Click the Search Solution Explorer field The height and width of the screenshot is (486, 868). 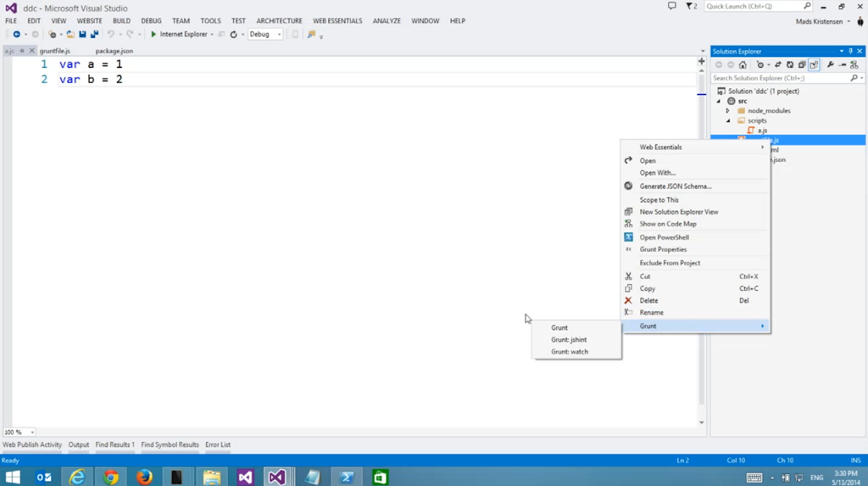(787, 78)
